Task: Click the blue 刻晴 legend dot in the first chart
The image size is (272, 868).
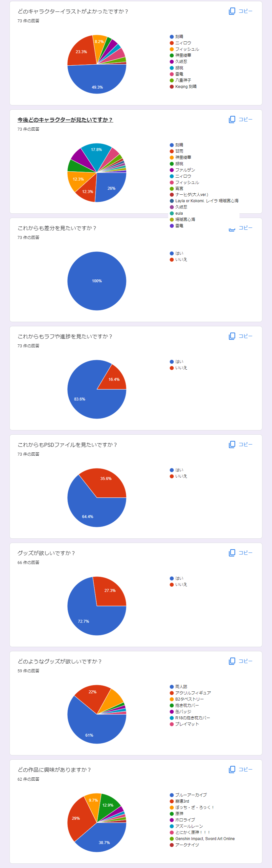Action: [171, 37]
